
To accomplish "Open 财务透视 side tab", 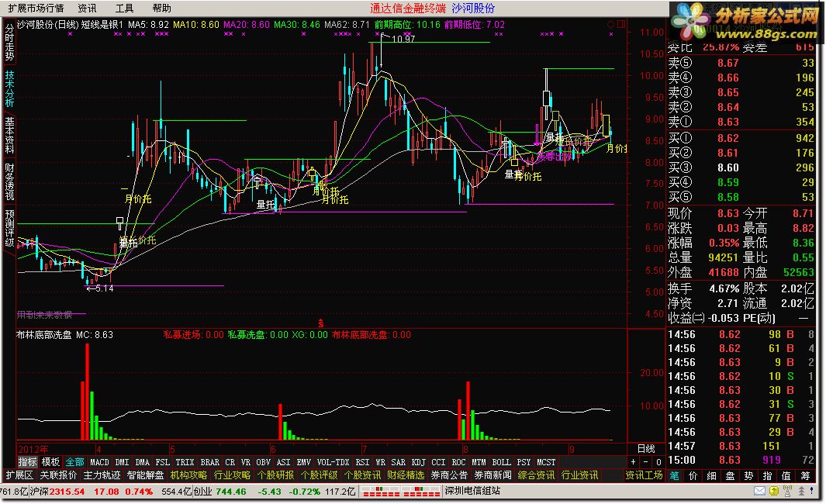I will pyautogui.click(x=9, y=181).
